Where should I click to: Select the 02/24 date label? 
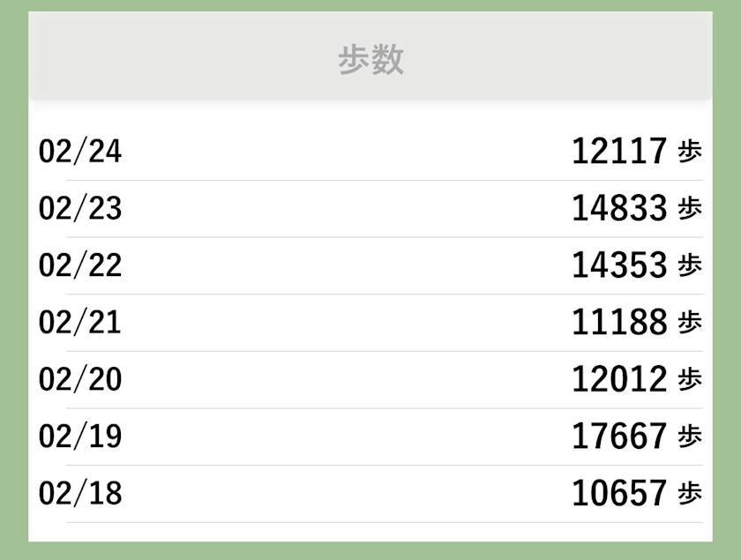pos(80,152)
